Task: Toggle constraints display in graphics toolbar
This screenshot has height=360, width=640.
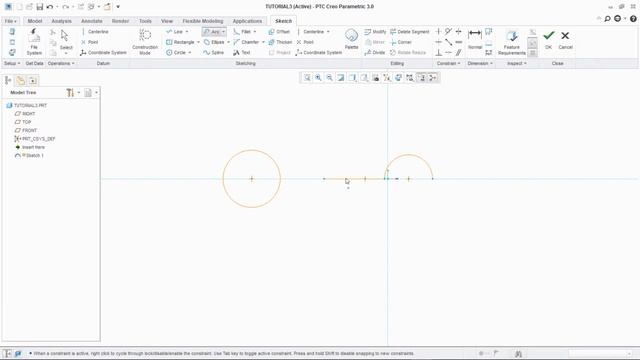Action: 433,78
